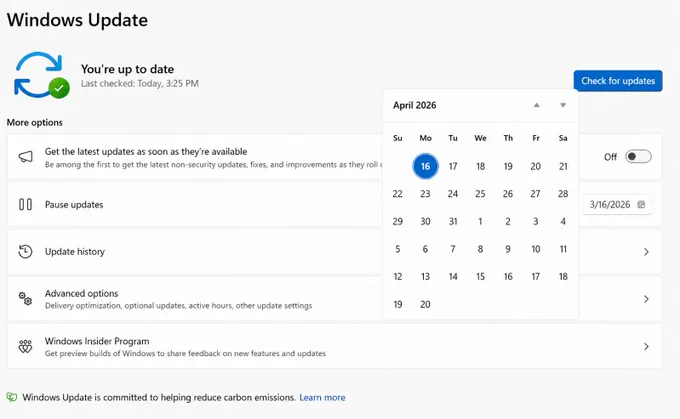Image resolution: width=680 pixels, height=419 pixels.
Task: Pick date 22 in the calendar
Action: [x=398, y=194]
